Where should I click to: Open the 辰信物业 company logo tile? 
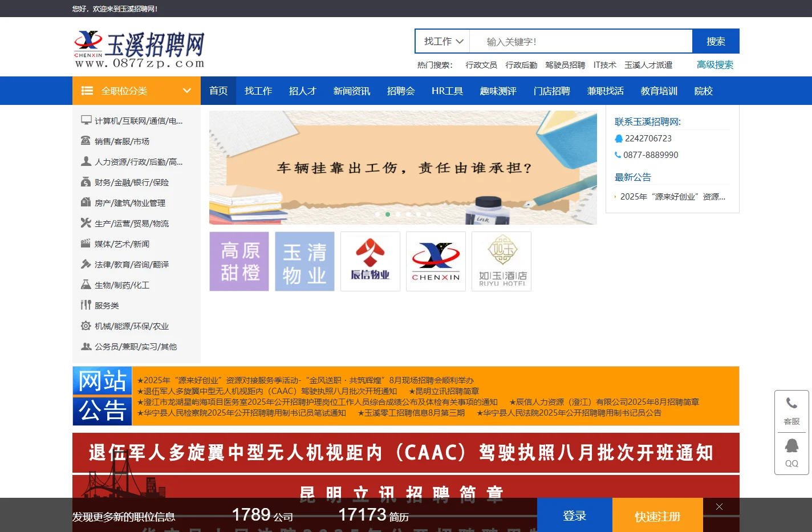tap(370, 262)
